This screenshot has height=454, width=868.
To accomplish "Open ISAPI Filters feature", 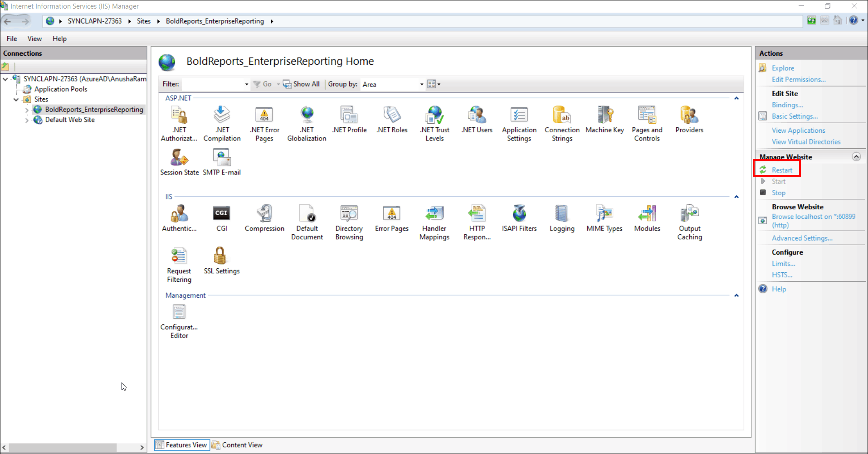I will (x=519, y=218).
